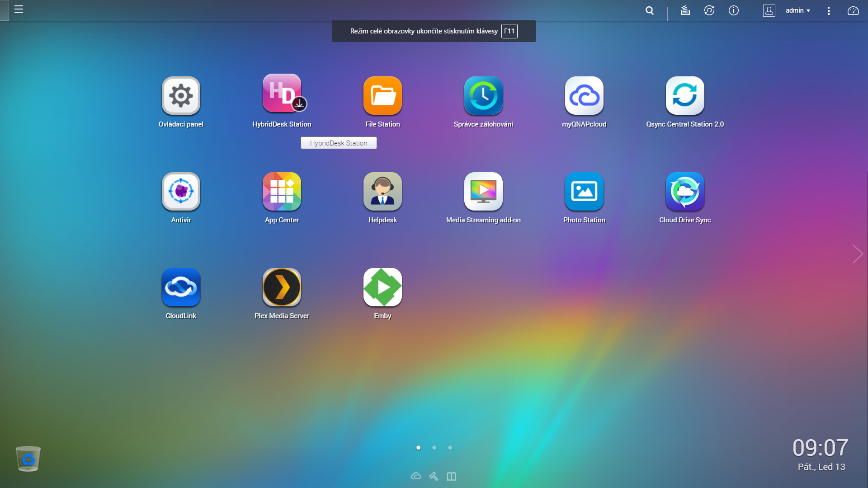This screenshot has width=868, height=488.
Task: Open the recycle bin
Action: click(x=28, y=459)
